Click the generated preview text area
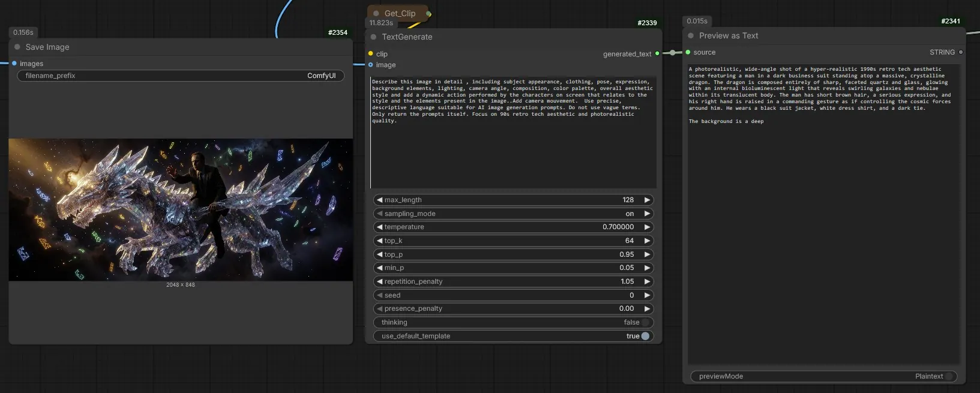 coord(823,214)
